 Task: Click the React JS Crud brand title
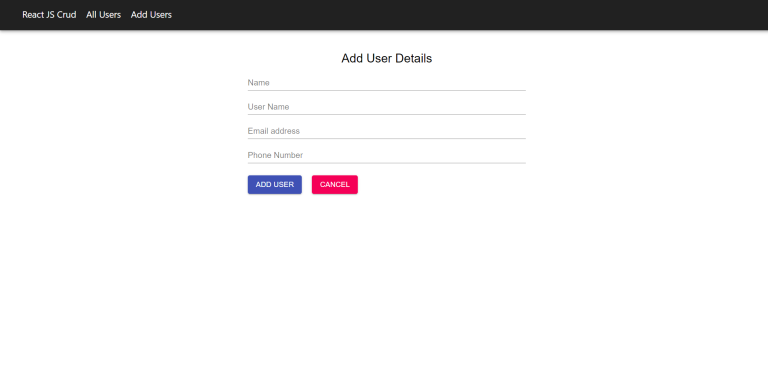[x=49, y=15]
